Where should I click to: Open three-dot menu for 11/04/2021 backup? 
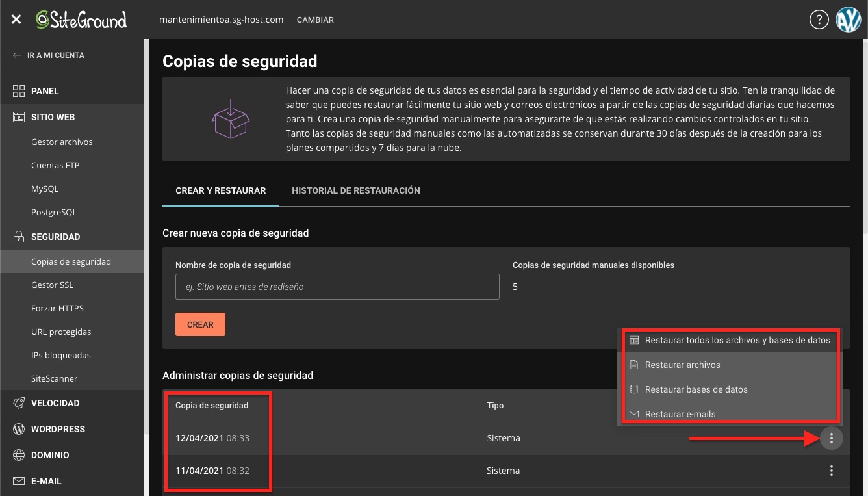[x=832, y=471]
